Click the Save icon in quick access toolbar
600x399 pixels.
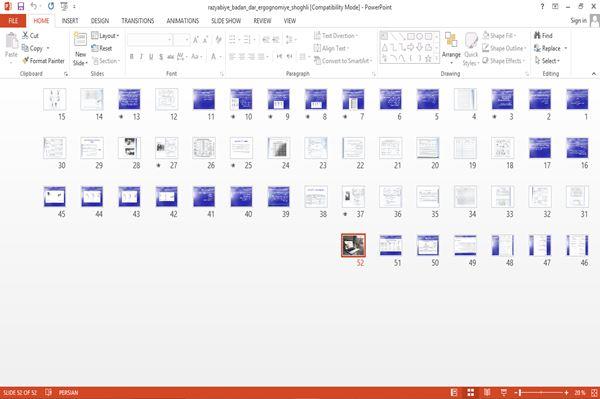21,6
